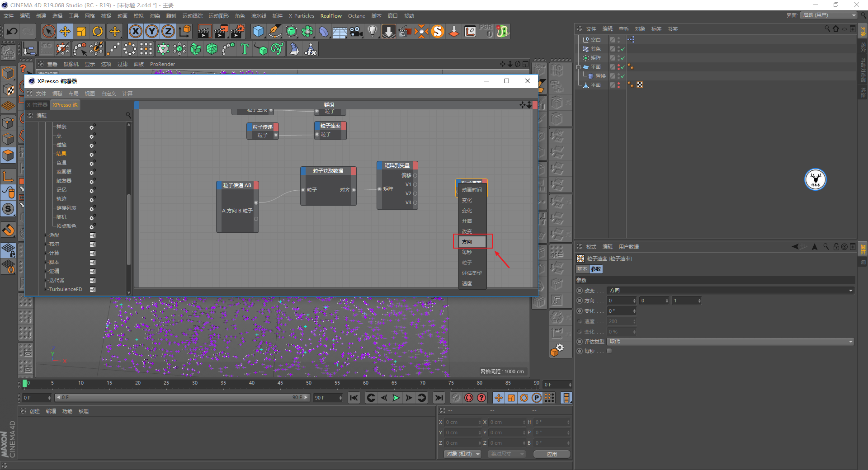Screen dimensions: 868x470
Task: Click 方向 third value field showing 1
Action: [x=686, y=301]
